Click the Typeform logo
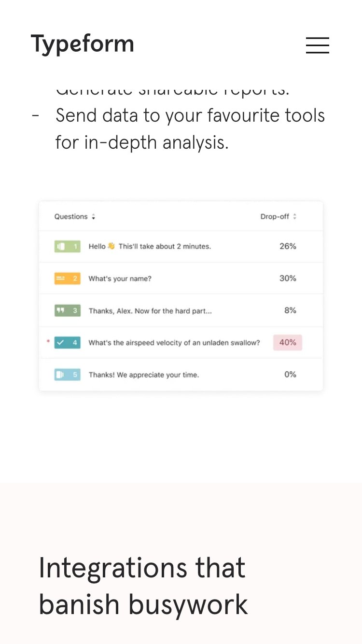This screenshot has width=362, height=644. pos(83,44)
